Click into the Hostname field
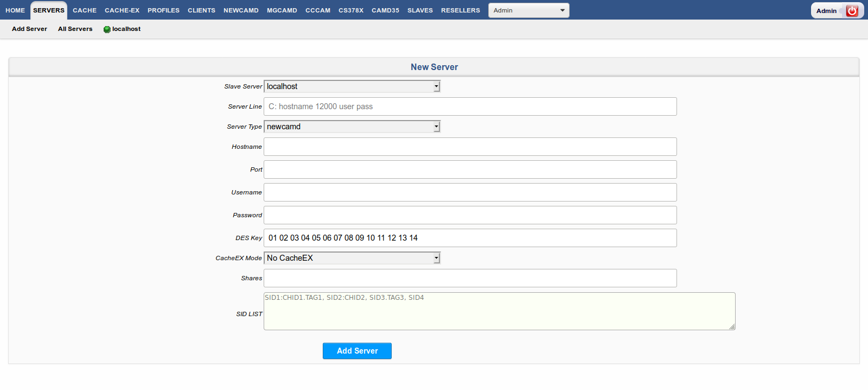 [x=470, y=147]
